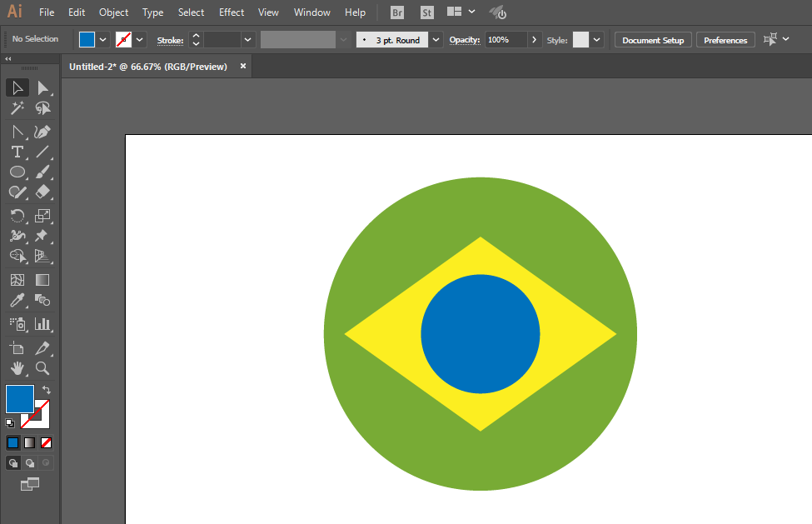Swap fill and stroke colors
This screenshot has width=812, height=524.
pyautogui.click(x=47, y=389)
